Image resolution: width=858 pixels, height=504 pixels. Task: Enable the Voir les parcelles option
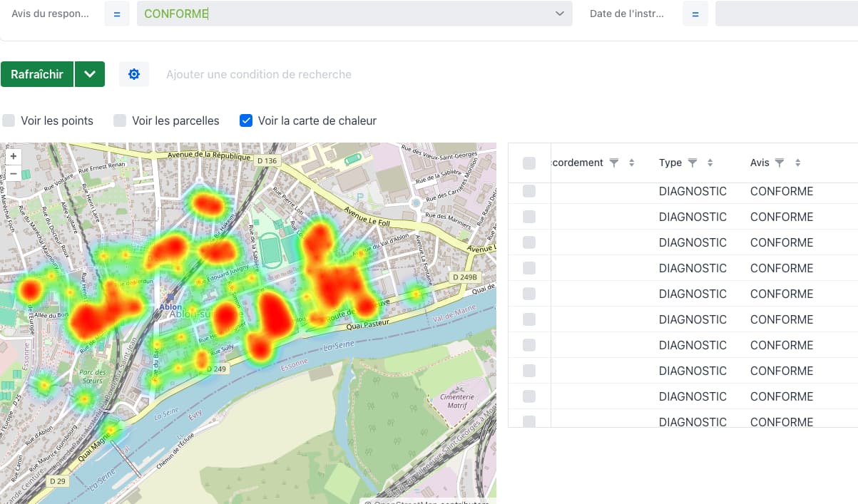click(119, 120)
